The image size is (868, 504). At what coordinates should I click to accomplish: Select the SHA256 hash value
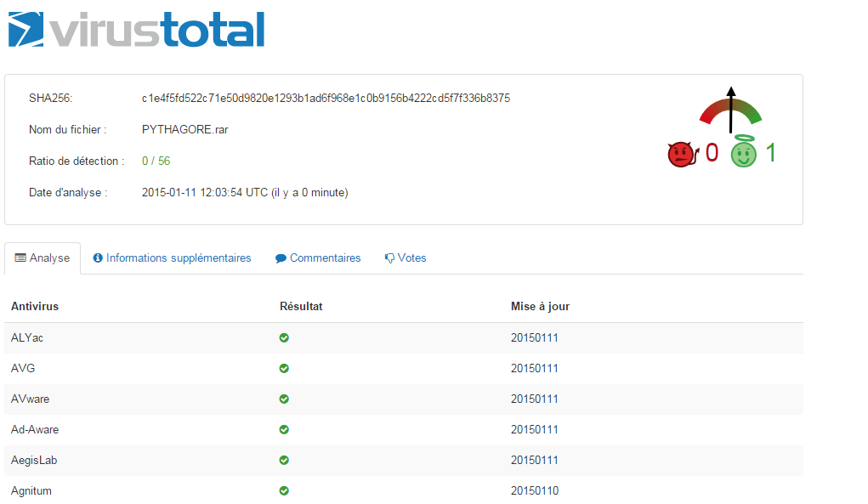coord(326,99)
